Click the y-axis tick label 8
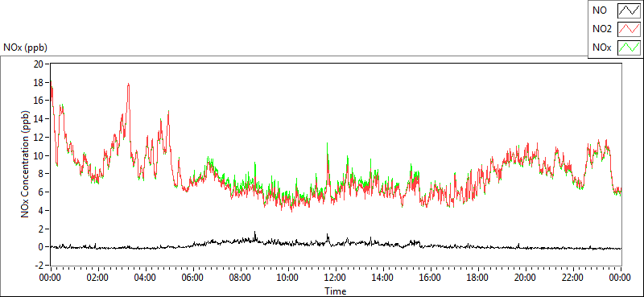The height and width of the screenshot is (297, 644). click(42, 174)
